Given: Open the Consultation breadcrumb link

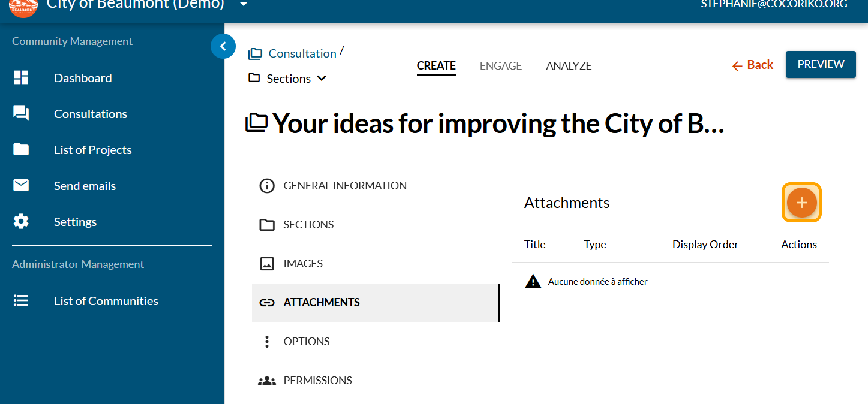Looking at the screenshot, I should click(302, 53).
